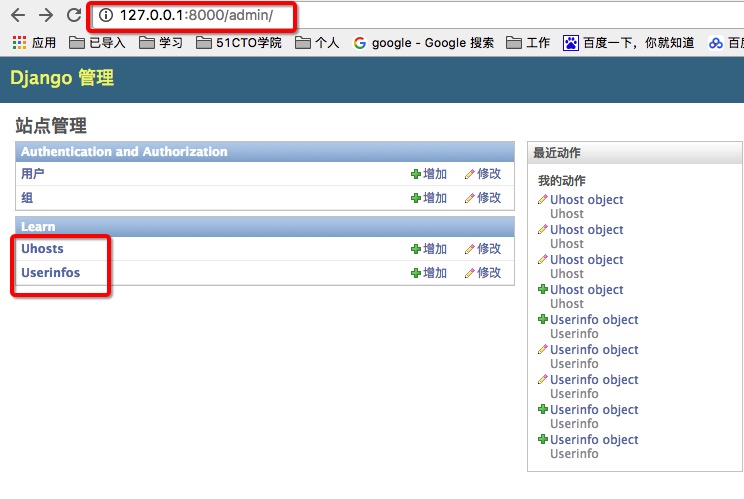Image resolution: width=744 pixels, height=499 pixels.
Task: Open the 51CTO学院 bookmarks folder
Action: click(x=239, y=43)
